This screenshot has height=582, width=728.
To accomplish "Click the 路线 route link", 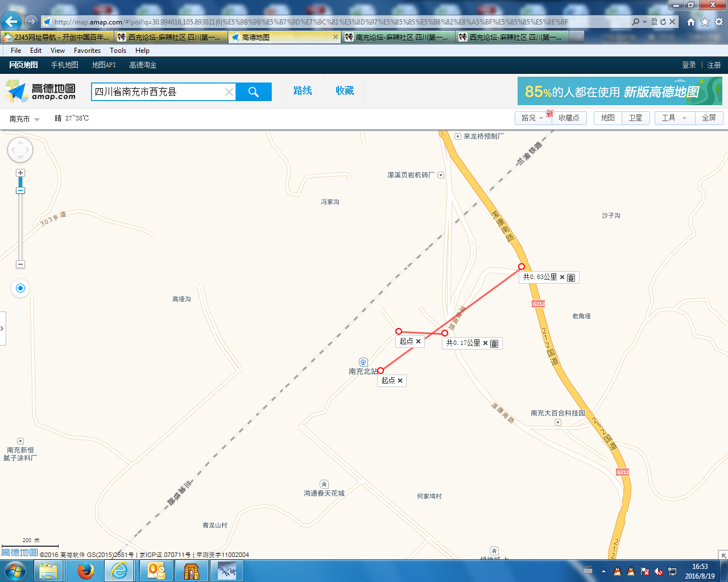I will [x=303, y=91].
